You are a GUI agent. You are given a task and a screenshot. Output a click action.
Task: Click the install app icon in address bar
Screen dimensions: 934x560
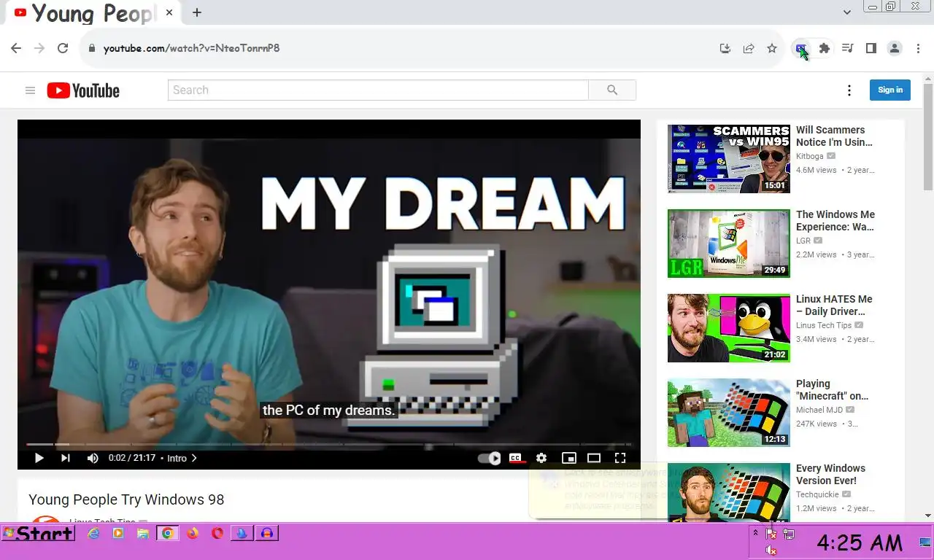point(725,48)
